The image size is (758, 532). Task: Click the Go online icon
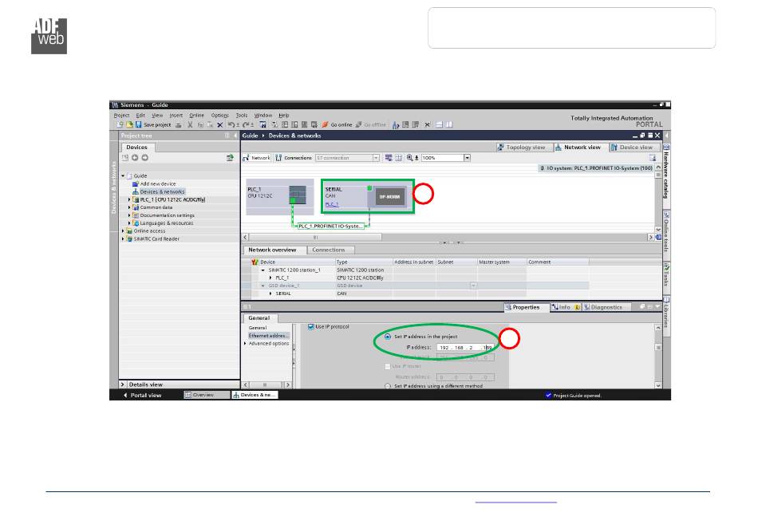pyautogui.click(x=326, y=124)
